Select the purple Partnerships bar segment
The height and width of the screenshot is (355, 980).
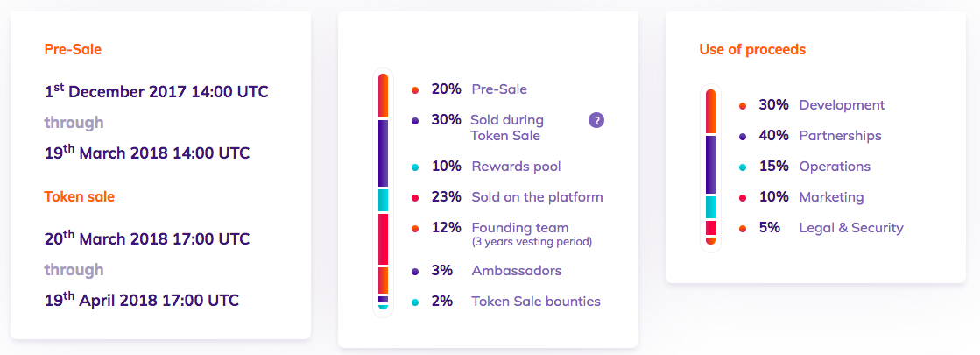[710, 165]
